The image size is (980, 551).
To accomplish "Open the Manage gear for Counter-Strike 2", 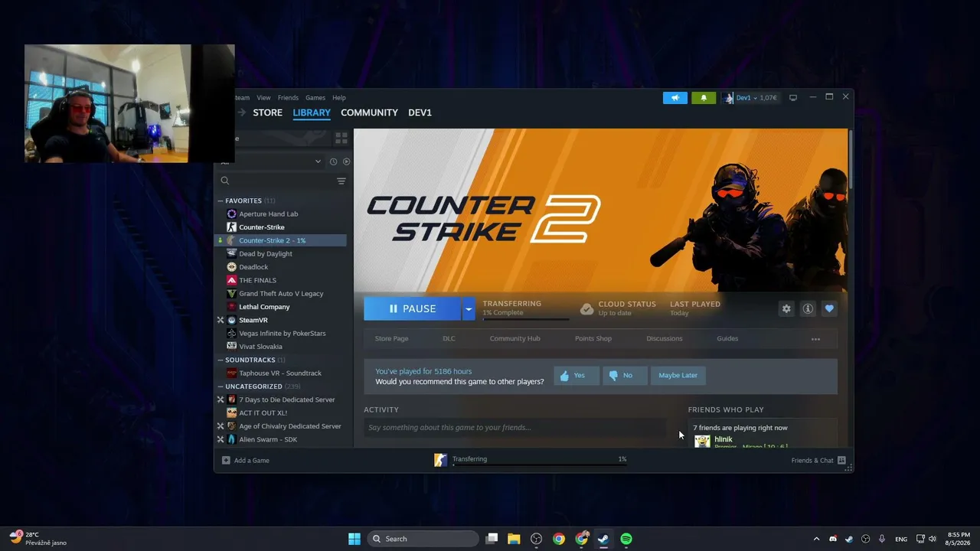I will (x=786, y=308).
